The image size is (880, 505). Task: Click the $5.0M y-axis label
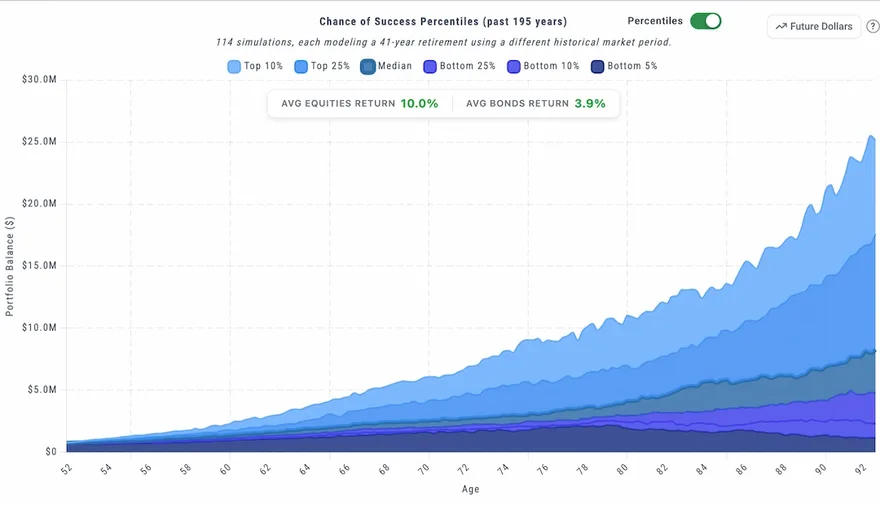42,389
